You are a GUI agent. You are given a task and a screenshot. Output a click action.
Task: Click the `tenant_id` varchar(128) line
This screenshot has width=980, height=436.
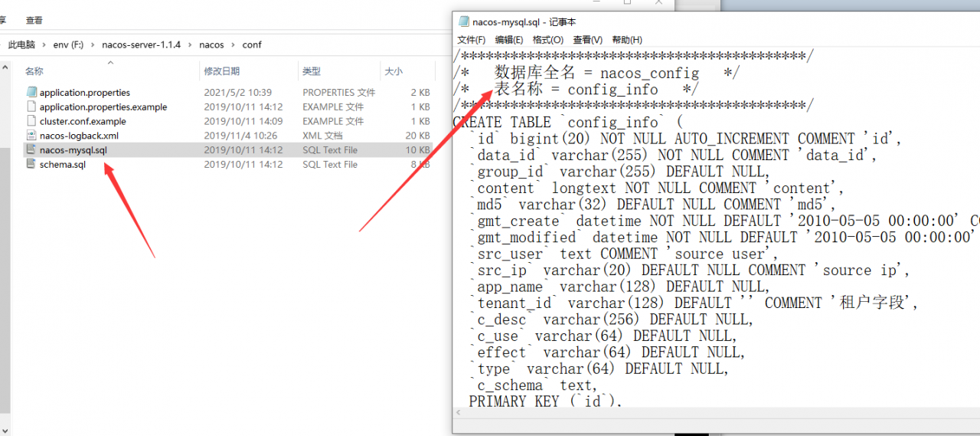(694, 303)
